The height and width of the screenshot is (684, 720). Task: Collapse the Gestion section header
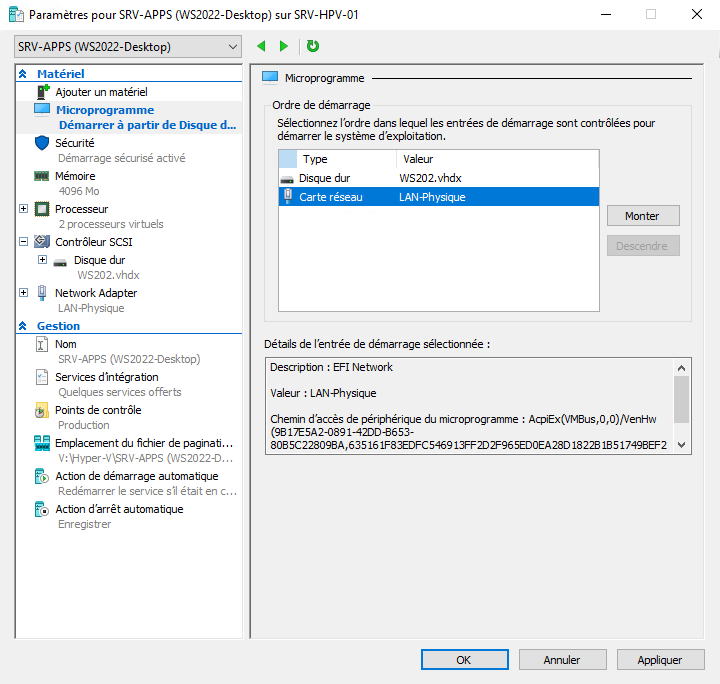(x=23, y=326)
